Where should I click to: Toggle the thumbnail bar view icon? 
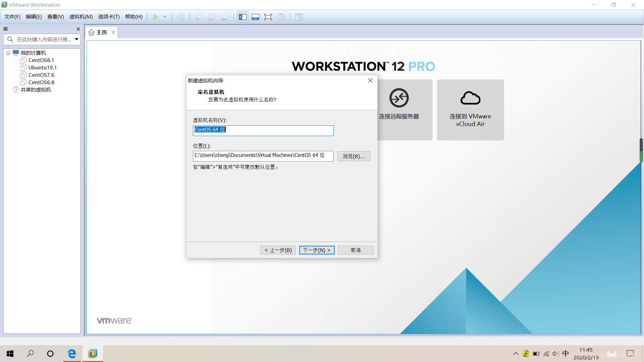[255, 17]
